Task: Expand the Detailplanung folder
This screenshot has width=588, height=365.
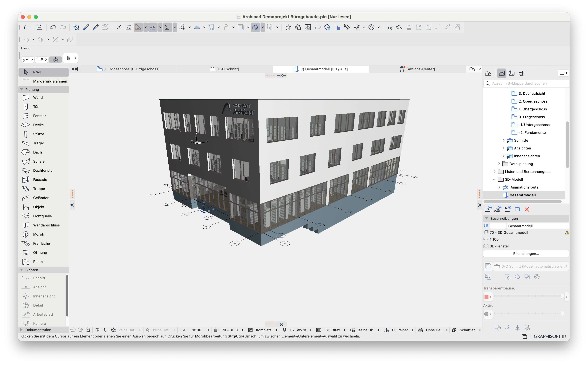Action: click(x=499, y=164)
